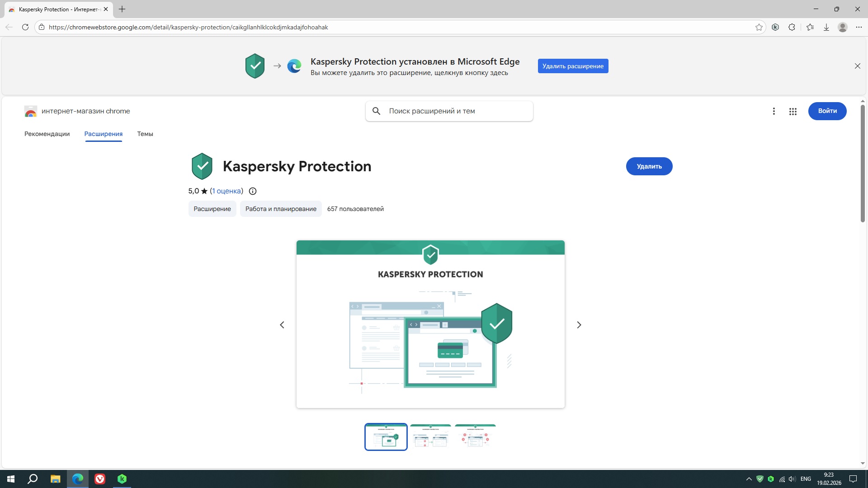868x488 pixels.
Task: Open the browser Extensions puzzle icon
Action: pyautogui.click(x=792, y=27)
